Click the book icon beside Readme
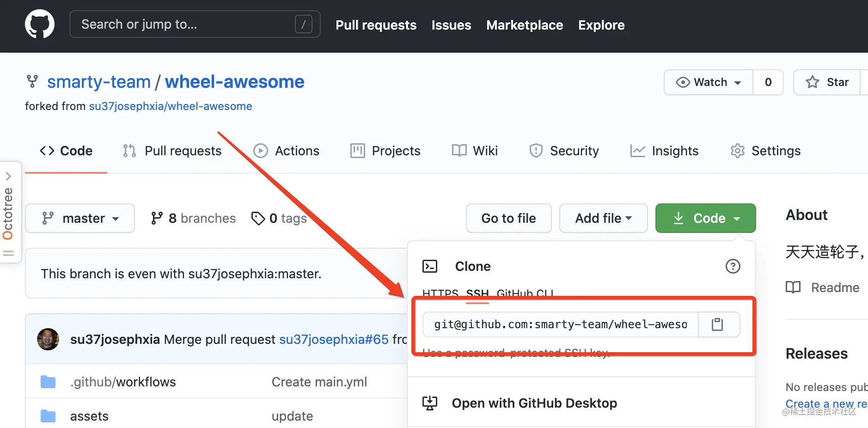868x428 pixels. 793,287
